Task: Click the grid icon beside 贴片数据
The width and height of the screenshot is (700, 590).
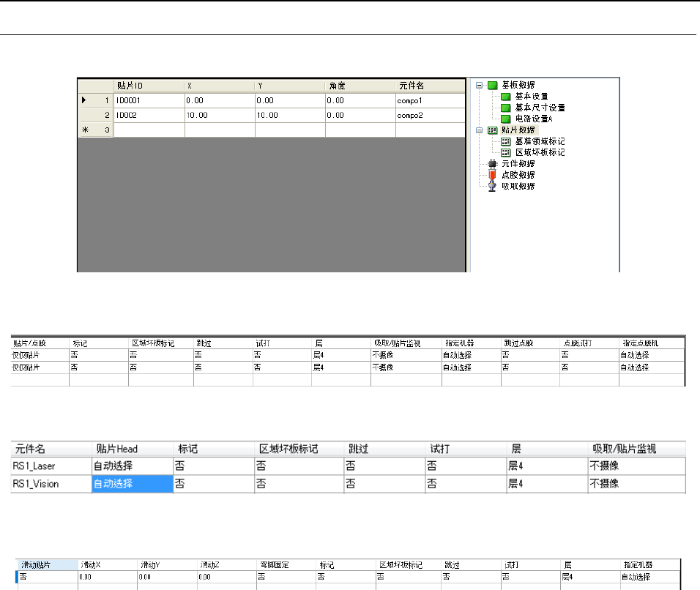Action: (492, 130)
